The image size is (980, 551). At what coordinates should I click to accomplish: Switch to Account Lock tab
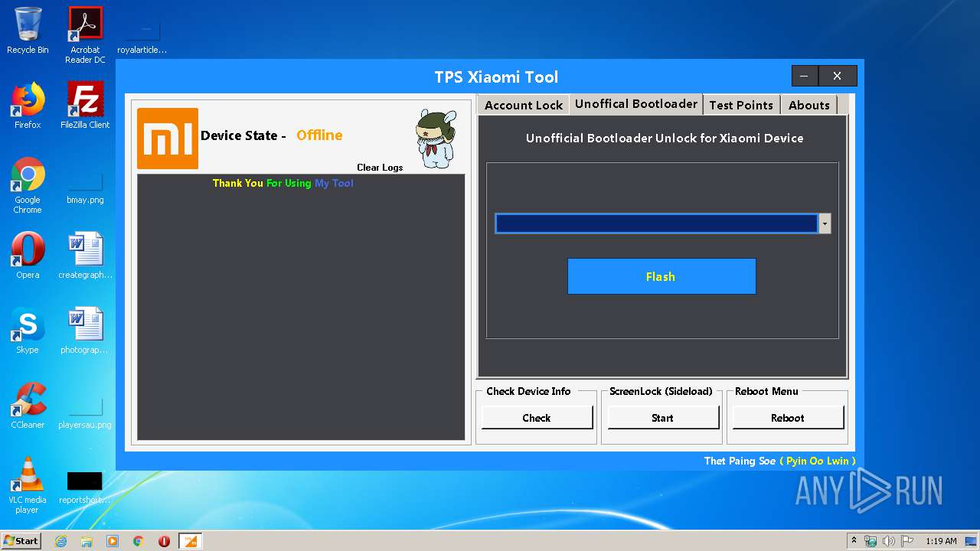pyautogui.click(x=523, y=105)
